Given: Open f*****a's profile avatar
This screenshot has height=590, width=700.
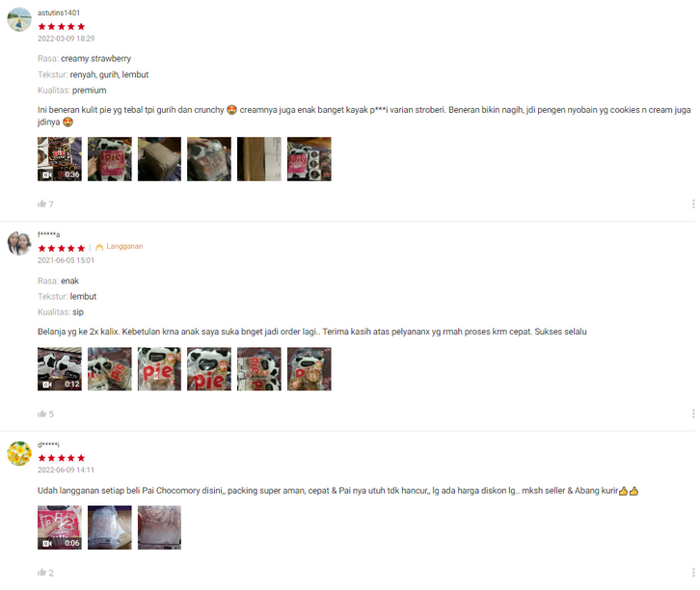Looking at the screenshot, I should coord(19,243).
